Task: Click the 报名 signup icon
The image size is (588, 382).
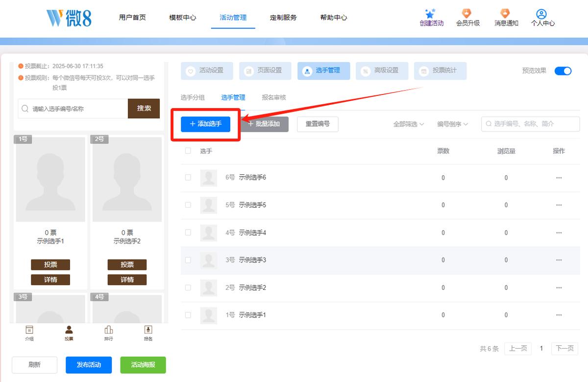Action: pyautogui.click(x=148, y=330)
